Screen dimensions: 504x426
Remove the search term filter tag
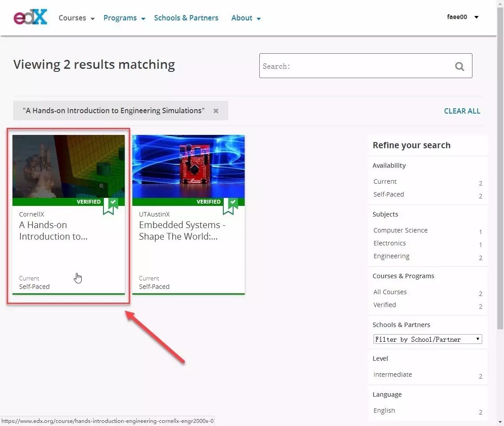[x=216, y=111]
